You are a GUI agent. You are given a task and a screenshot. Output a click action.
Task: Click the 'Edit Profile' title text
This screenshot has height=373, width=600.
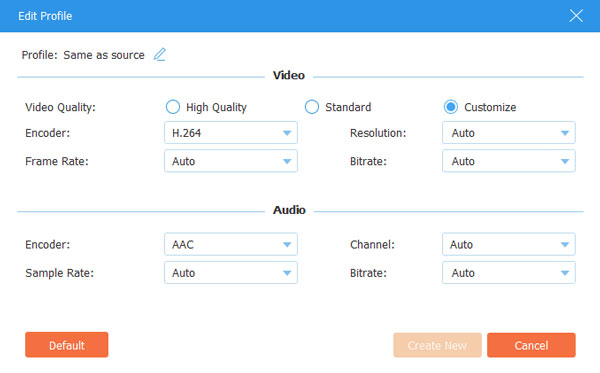click(45, 16)
